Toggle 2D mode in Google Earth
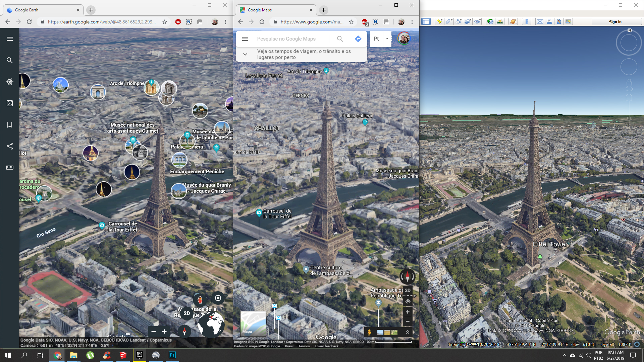The height and width of the screenshot is (362, 644). (186, 313)
